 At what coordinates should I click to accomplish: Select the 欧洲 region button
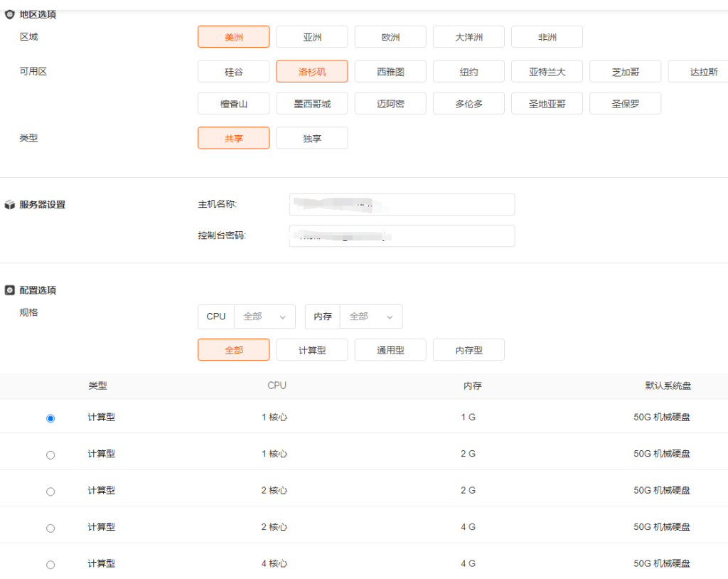[390, 37]
